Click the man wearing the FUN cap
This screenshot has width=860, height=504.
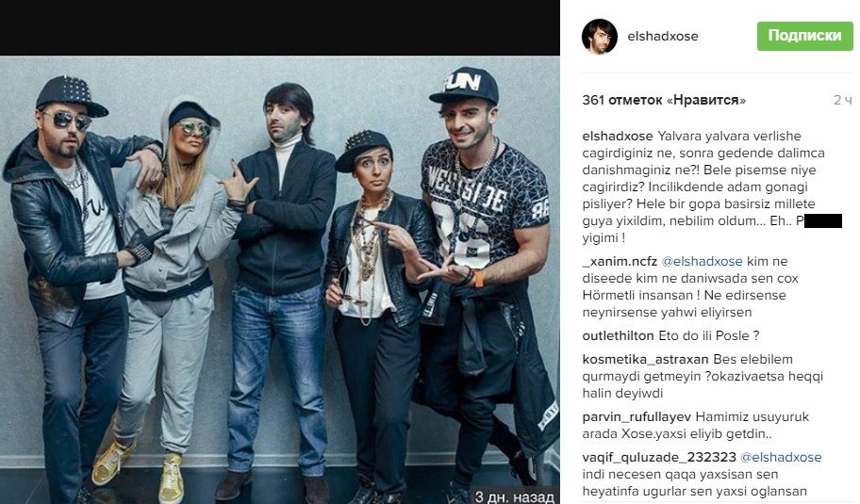coord(481,274)
